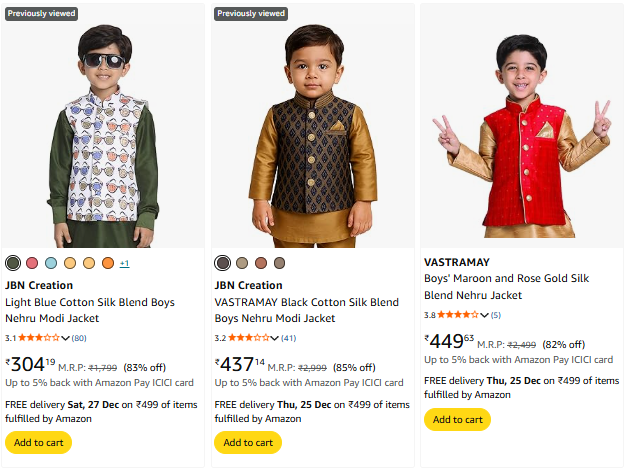The image size is (625, 471).
Task: Expand rating chevron for Maroon and Rose Gold jacket
Action: [485, 315]
